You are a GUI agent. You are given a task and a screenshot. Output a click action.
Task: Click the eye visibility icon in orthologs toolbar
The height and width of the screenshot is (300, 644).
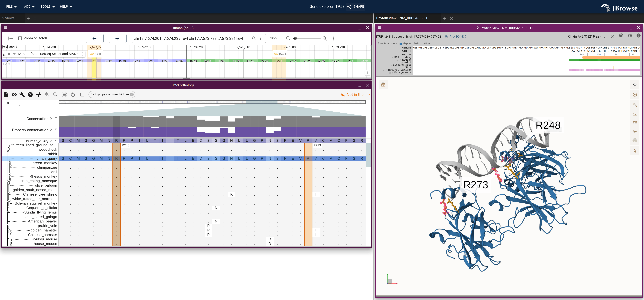(x=14, y=94)
